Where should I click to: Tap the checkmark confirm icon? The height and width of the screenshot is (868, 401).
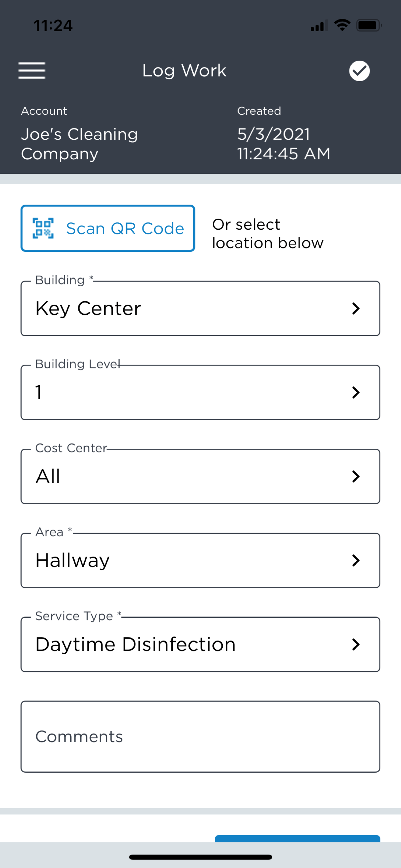click(x=359, y=71)
